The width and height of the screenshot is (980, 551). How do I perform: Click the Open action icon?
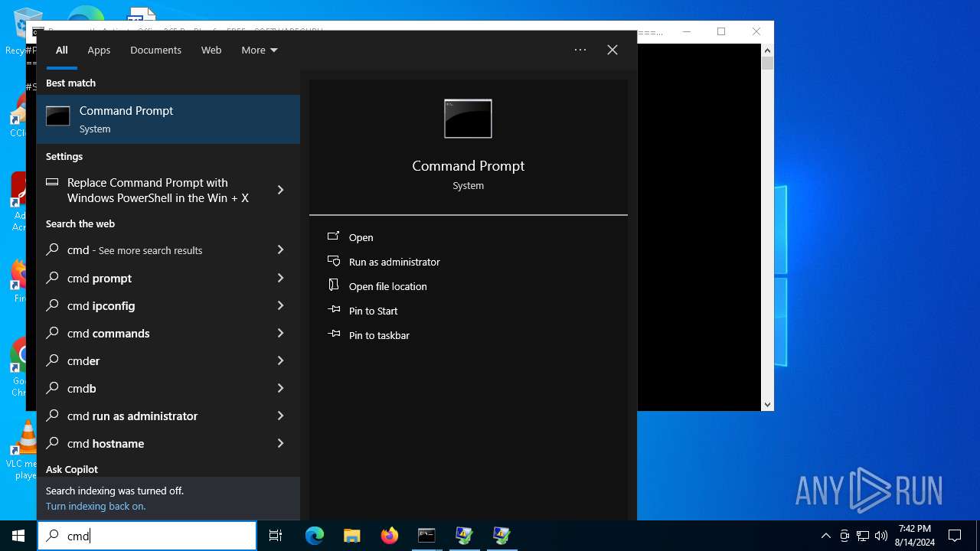point(334,236)
